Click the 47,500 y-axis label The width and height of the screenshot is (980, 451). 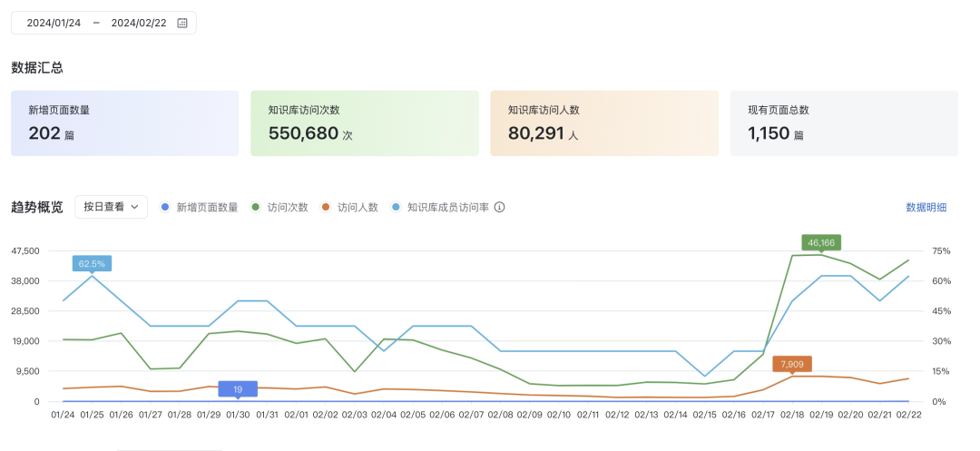26,251
